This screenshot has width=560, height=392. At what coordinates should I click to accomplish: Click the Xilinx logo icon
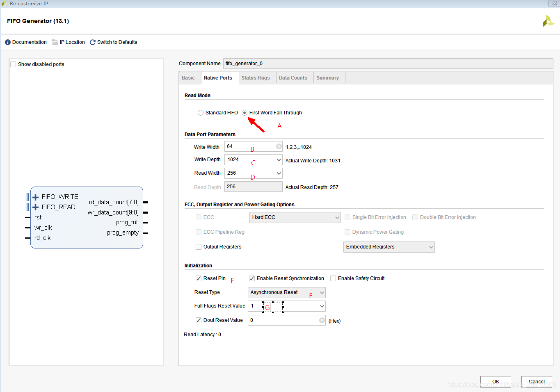click(548, 21)
